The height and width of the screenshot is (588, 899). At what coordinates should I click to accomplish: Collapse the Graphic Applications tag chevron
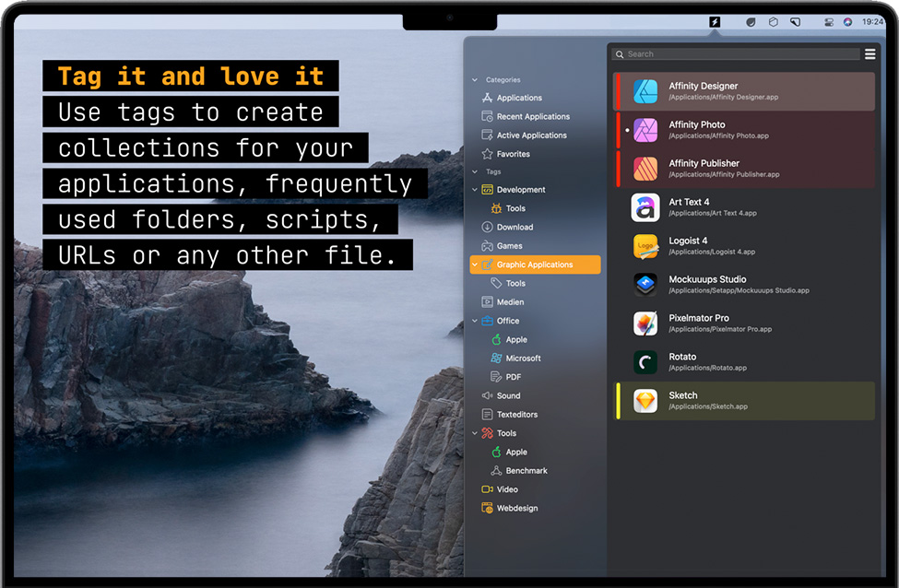point(476,265)
